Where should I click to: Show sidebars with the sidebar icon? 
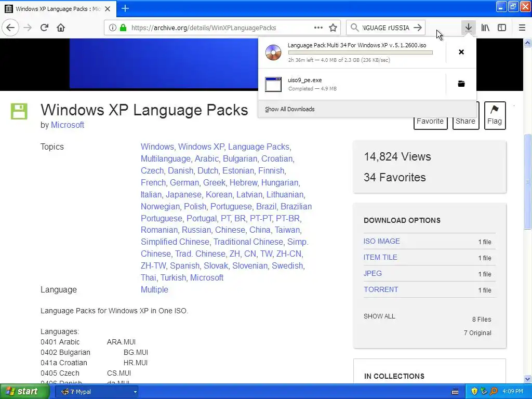502,28
